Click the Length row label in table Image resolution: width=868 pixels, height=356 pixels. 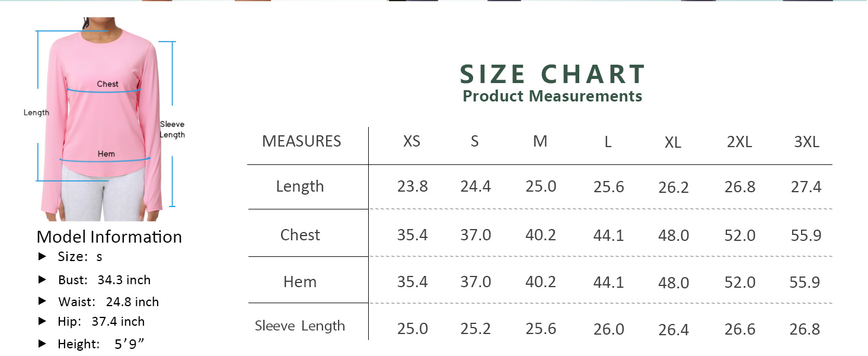(300, 186)
